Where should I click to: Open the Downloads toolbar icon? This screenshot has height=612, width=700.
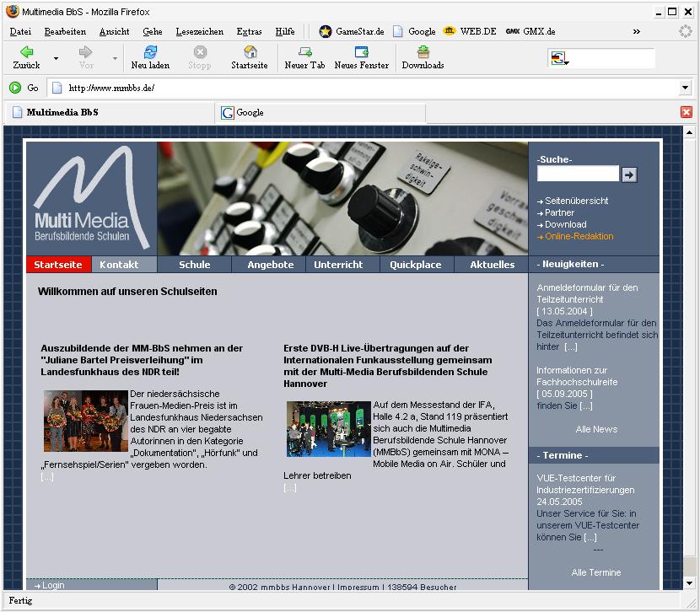click(x=423, y=52)
